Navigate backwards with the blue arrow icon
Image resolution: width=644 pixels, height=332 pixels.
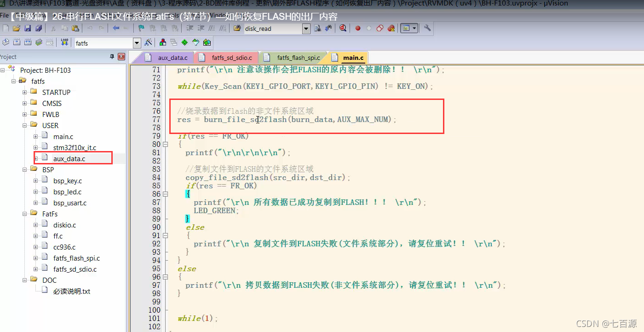pos(116,28)
